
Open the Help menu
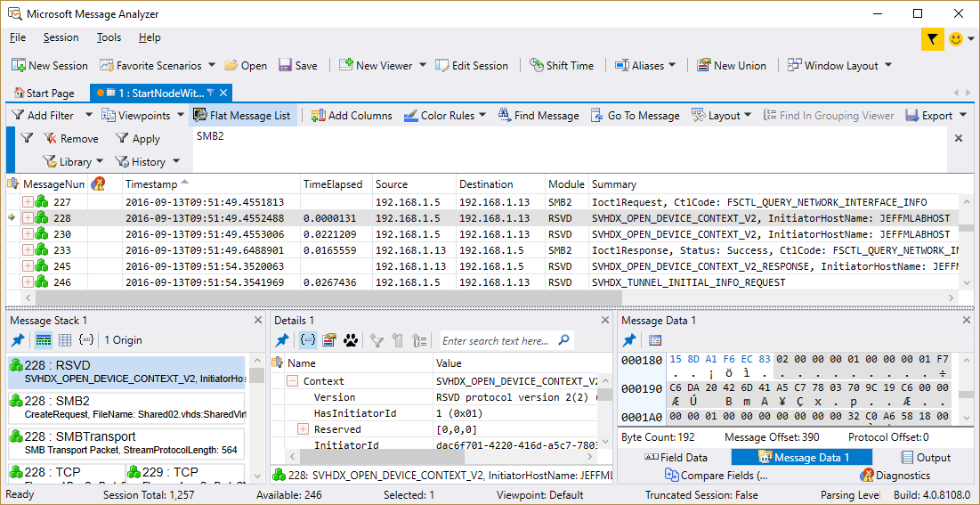tap(150, 37)
